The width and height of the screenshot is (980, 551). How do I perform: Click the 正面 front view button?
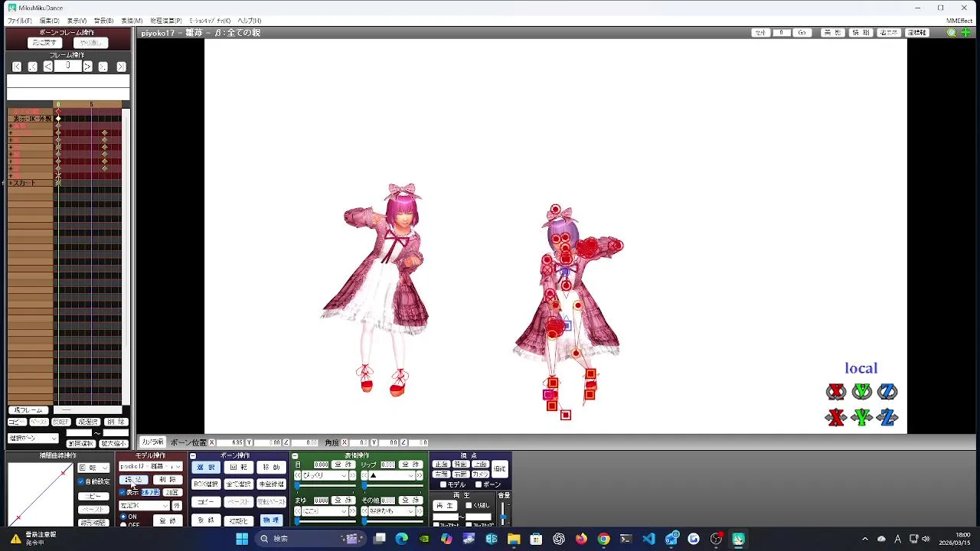click(x=441, y=464)
